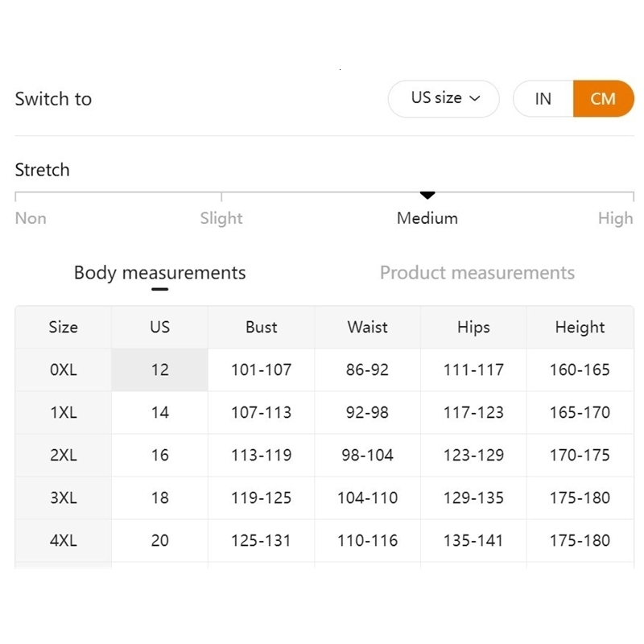Click the Waist column header
The height and width of the screenshot is (644, 644).
(x=367, y=328)
